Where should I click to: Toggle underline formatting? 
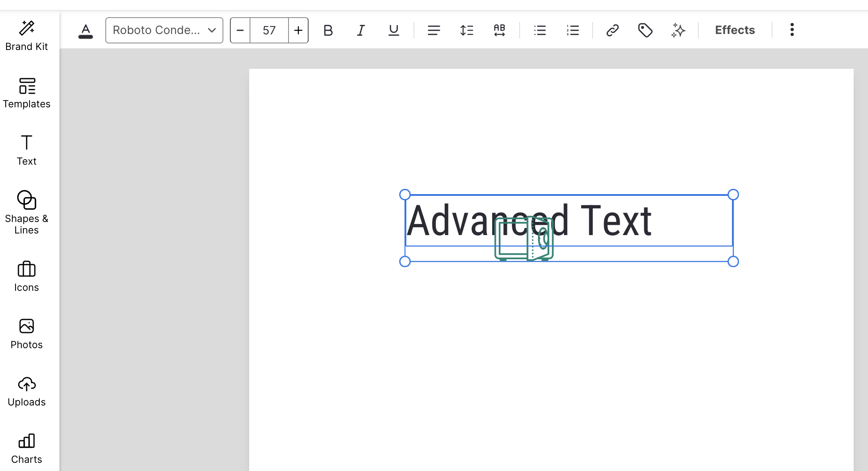pos(393,30)
